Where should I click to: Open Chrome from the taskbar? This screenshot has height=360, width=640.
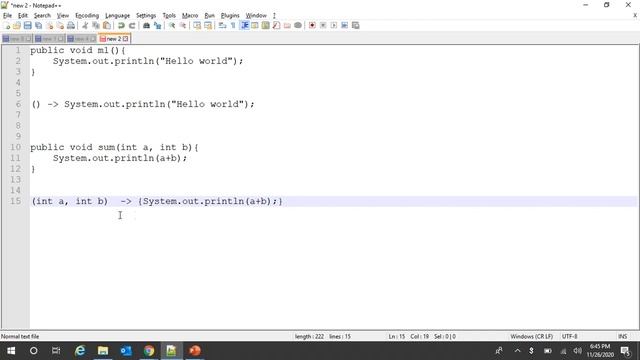click(149, 351)
